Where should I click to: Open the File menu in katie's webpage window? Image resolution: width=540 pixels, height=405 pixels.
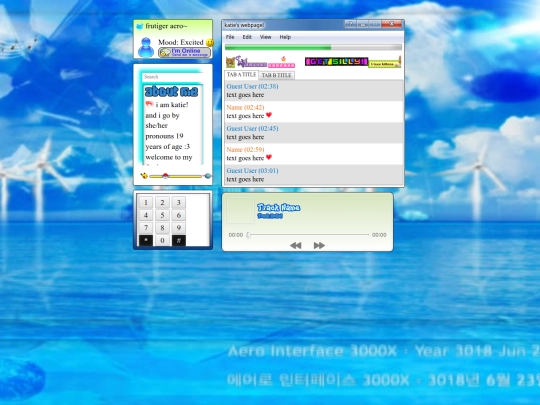click(x=230, y=37)
